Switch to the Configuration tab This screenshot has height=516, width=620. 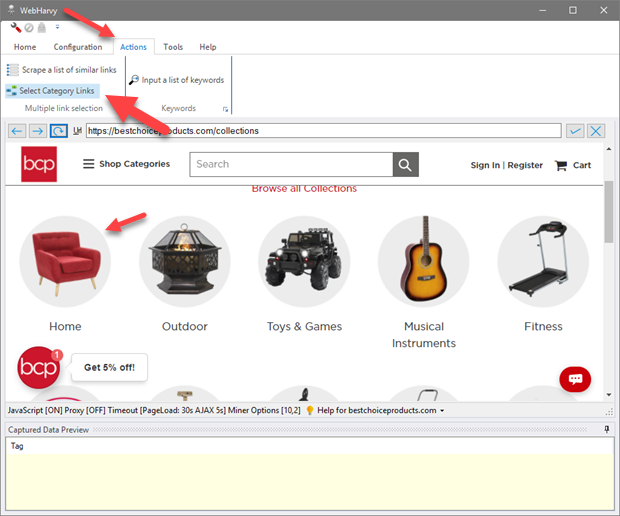tap(78, 47)
